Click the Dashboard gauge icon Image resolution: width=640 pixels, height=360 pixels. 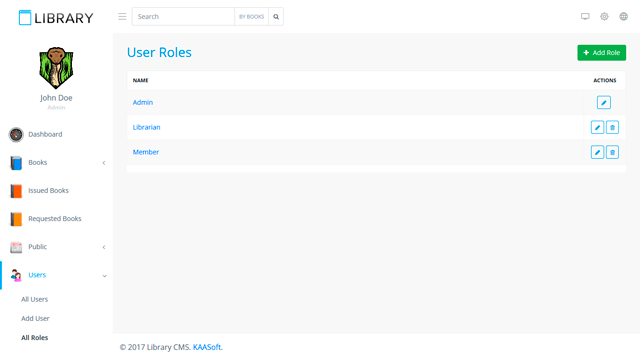click(16, 134)
